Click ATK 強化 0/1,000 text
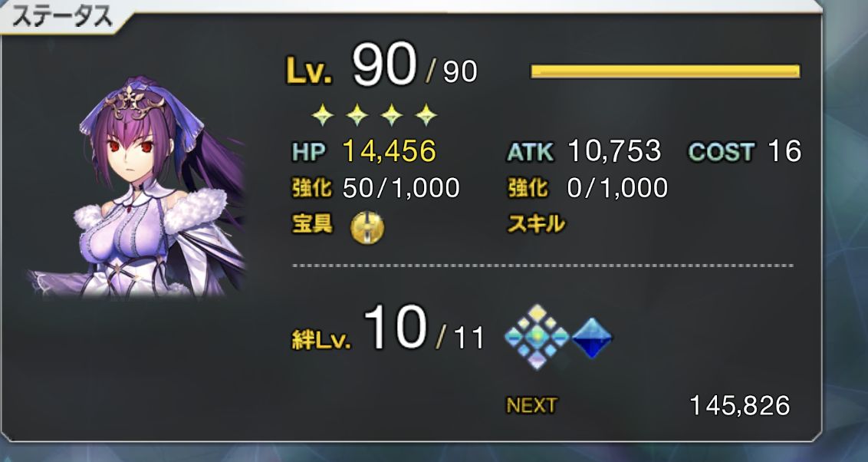Screen dimensions: 868x462 pos(588,188)
